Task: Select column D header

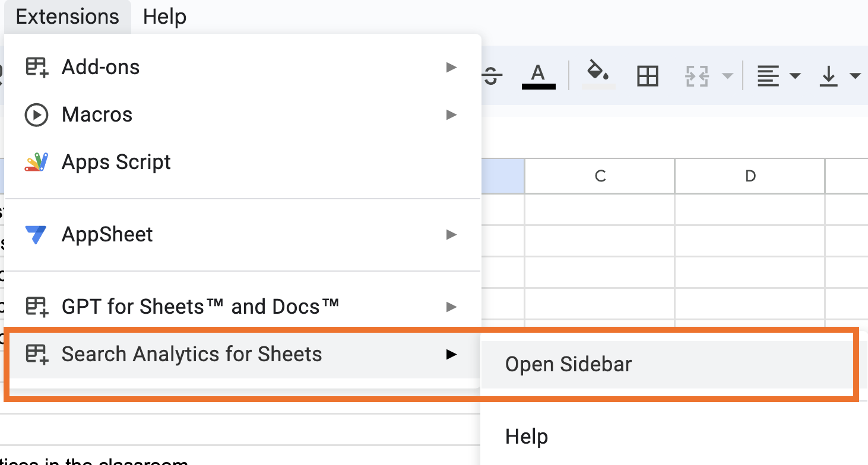Action: 750,176
